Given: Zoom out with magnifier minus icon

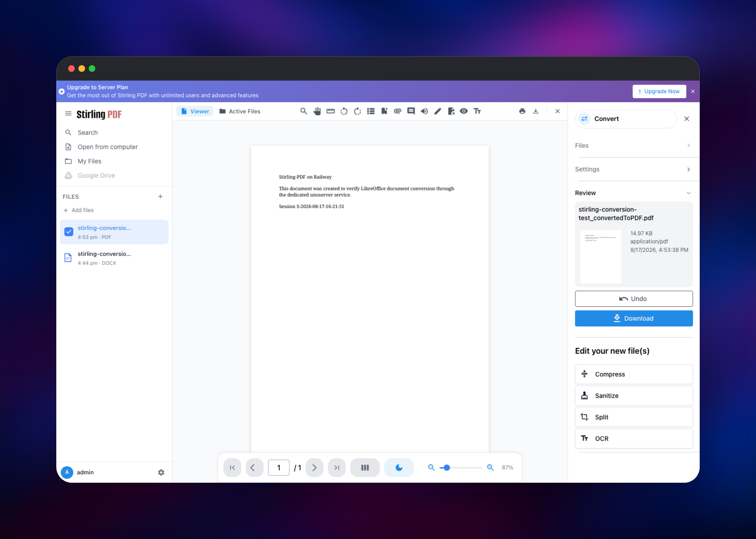Looking at the screenshot, I should 431,467.
